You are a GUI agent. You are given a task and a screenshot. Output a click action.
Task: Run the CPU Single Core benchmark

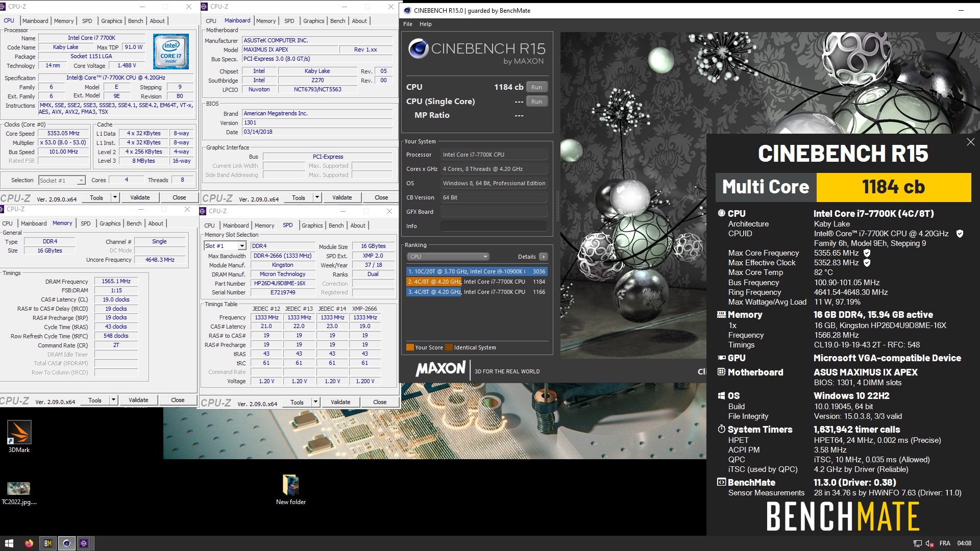coord(536,102)
